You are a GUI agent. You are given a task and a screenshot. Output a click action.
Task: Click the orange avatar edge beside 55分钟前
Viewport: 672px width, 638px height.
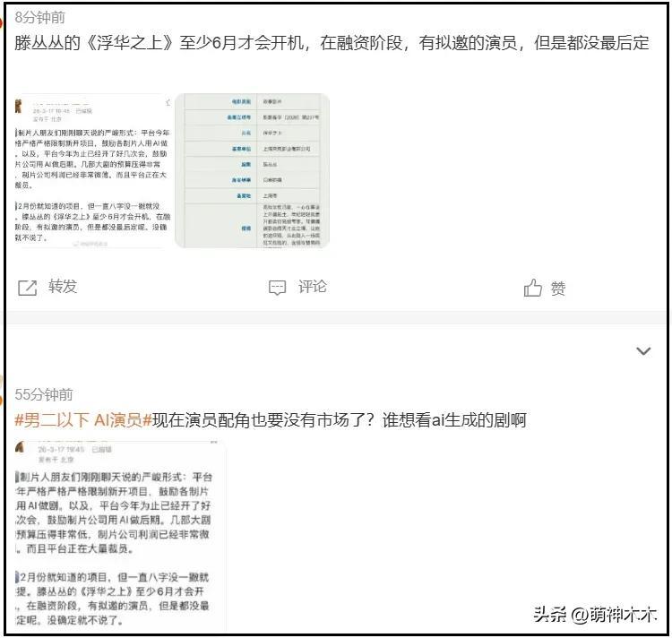1,398
